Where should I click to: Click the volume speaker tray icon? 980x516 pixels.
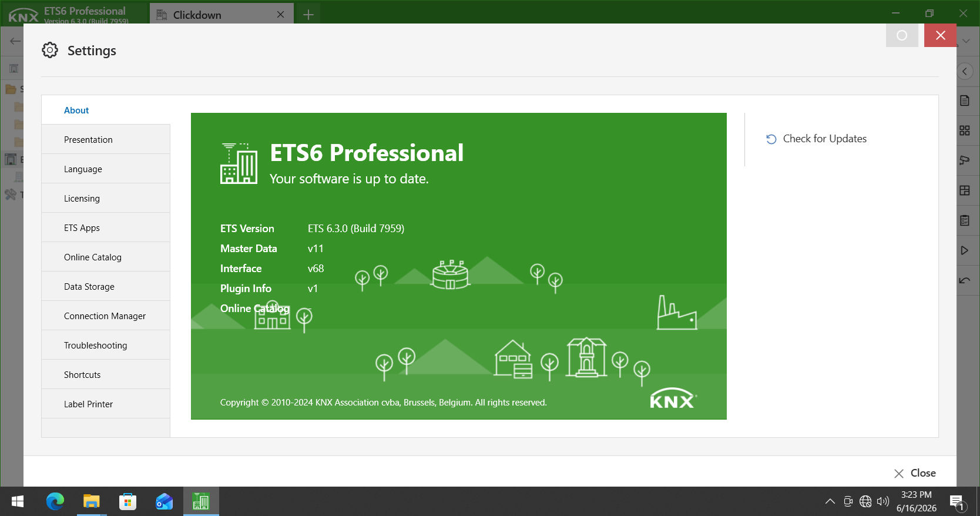[882, 501]
